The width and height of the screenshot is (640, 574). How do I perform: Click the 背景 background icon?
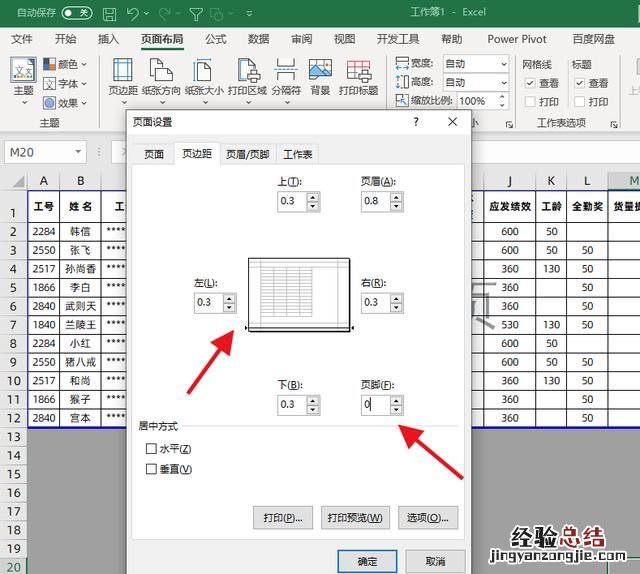pos(320,77)
